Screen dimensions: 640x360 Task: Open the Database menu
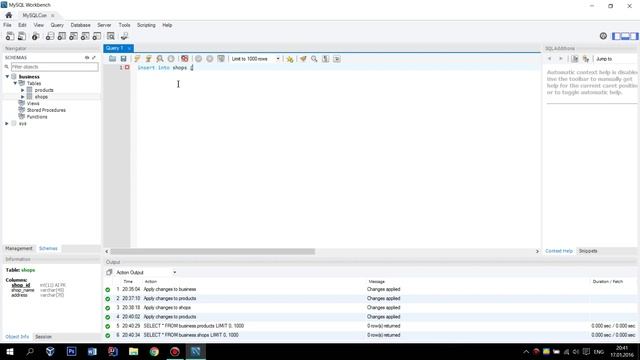(x=80, y=25)
